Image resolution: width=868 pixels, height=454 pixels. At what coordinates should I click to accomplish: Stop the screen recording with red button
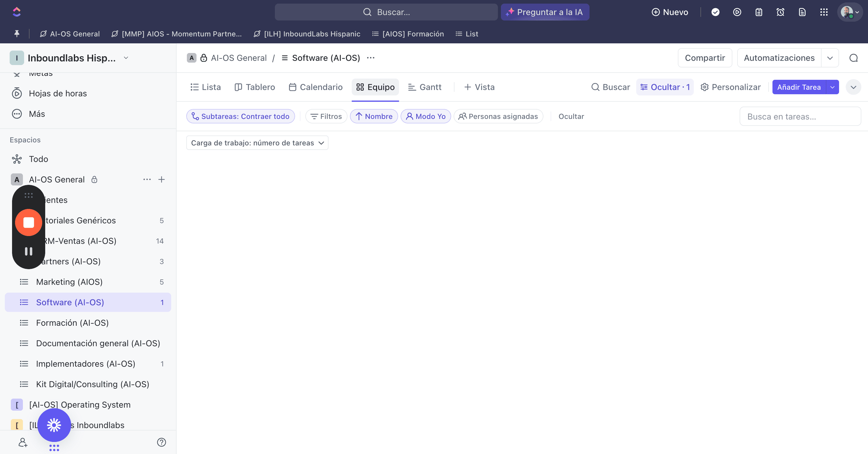29,222
